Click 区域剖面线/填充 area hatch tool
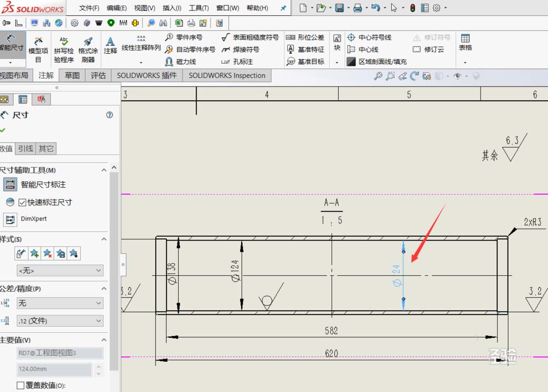 377,61
